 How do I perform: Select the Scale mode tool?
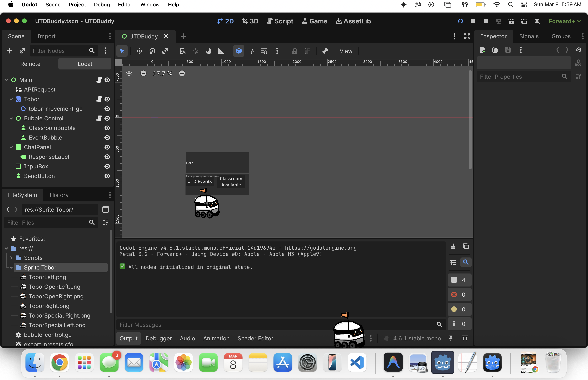click(165, 51)
